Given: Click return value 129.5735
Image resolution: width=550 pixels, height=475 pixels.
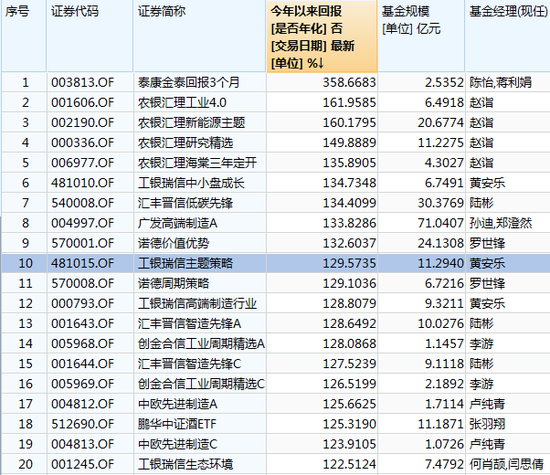Looking at the screenshot, I should click(349, 263).
